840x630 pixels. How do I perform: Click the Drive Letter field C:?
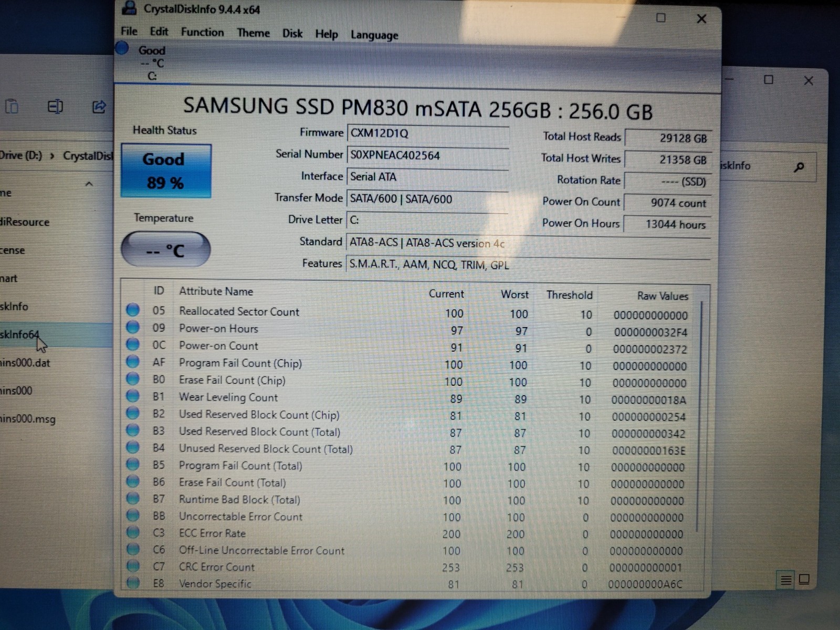tap(427, 220)
